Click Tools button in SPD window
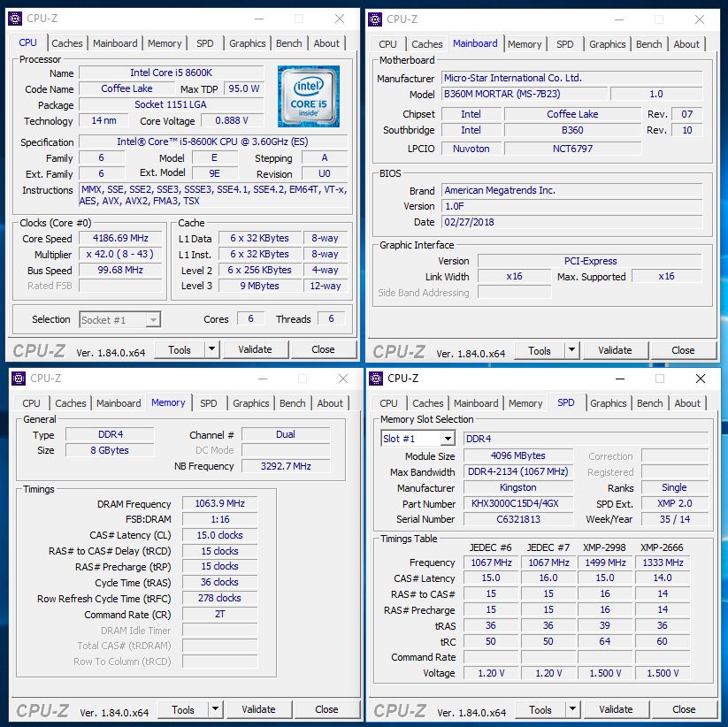 pos(540,710)
